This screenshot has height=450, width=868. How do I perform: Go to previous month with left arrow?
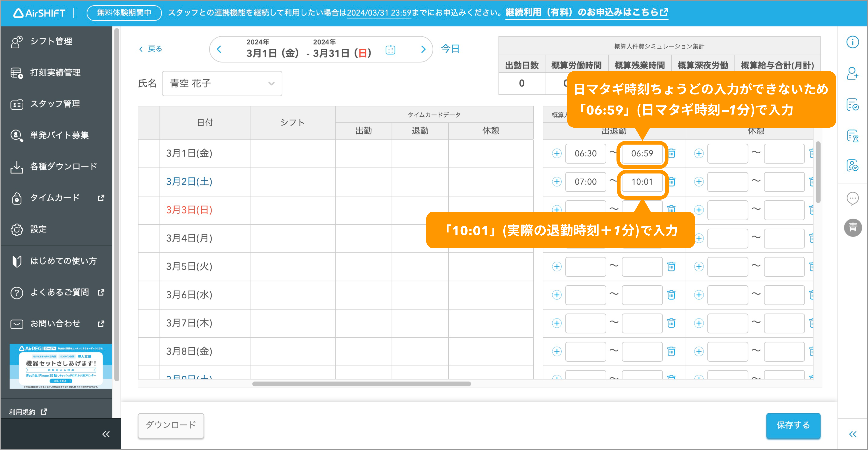(x=219, y=49)
